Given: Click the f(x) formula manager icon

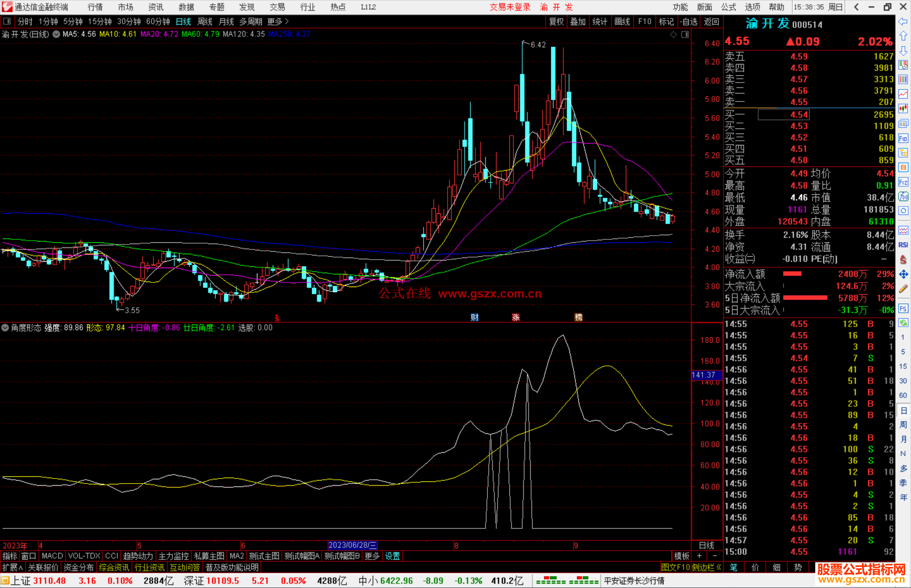Looking at the screenshot, I should pos(903,196).
